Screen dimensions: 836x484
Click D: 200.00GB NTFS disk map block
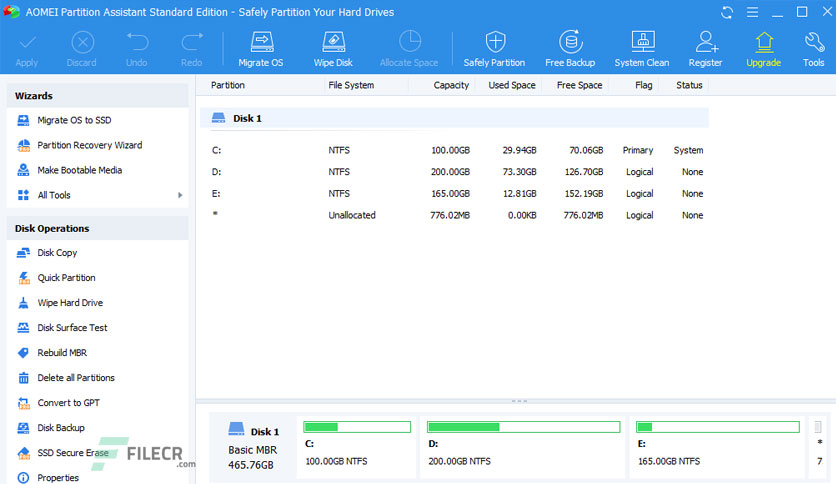pyautogui.click(x=522, y=448)
